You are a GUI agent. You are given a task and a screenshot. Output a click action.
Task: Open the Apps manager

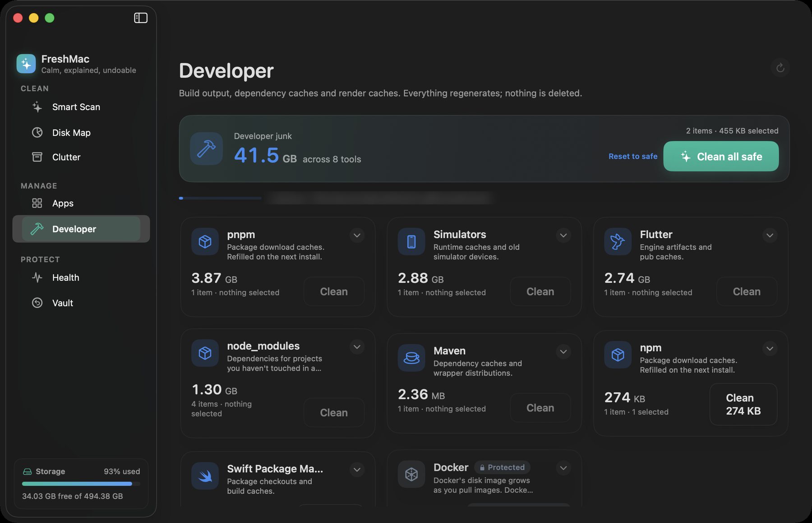[81, 204]
